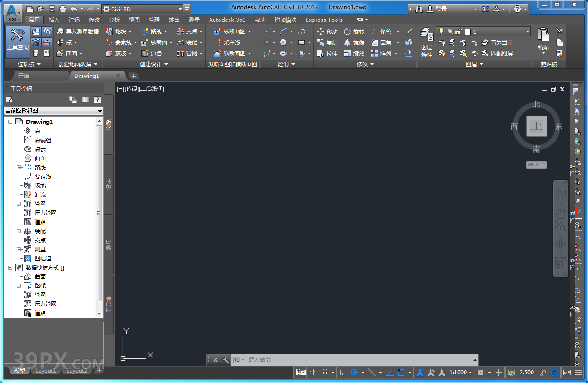Click the 工具空间 Toolspace button
The width and height of the screenshot is (588, 383).
point(18,42)
